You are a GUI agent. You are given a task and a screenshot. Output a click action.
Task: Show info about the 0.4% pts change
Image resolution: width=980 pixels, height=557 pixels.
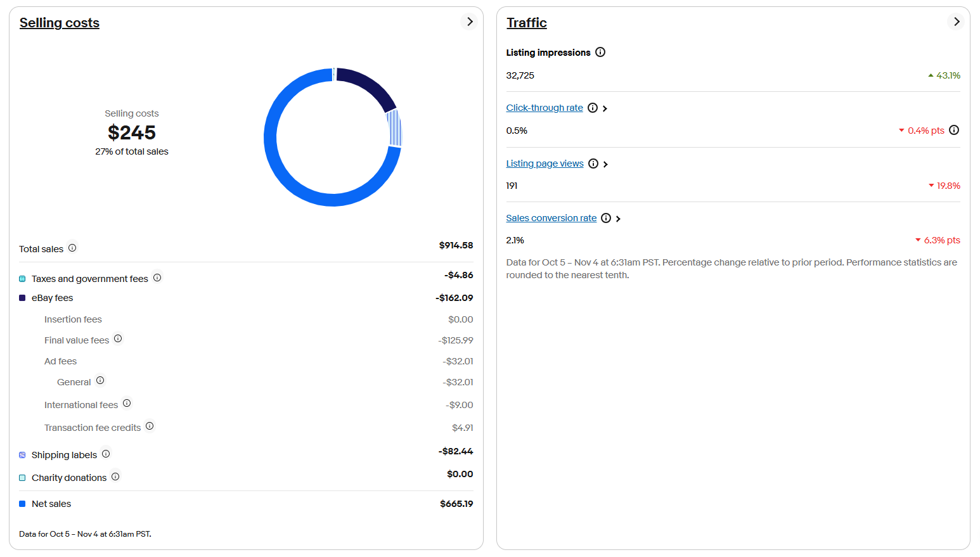tap(954, 130)
